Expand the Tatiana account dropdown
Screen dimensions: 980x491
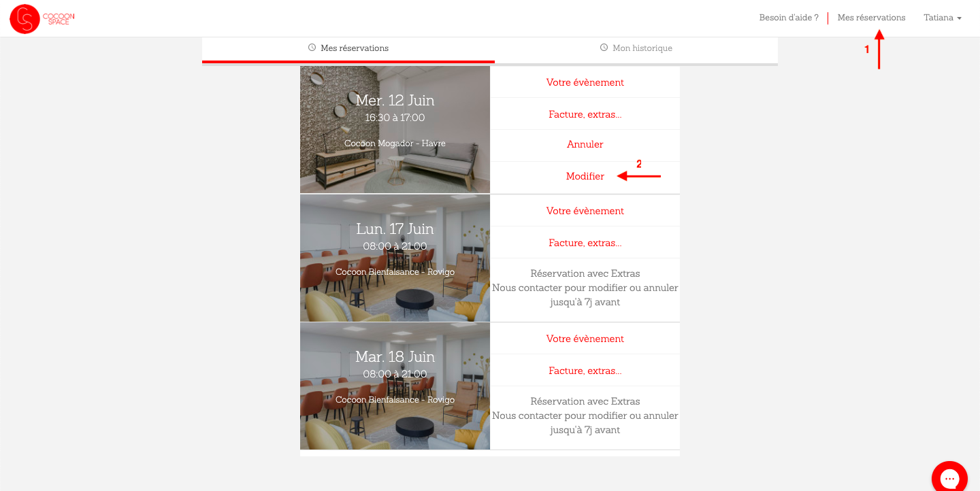[x=943, y=18]
